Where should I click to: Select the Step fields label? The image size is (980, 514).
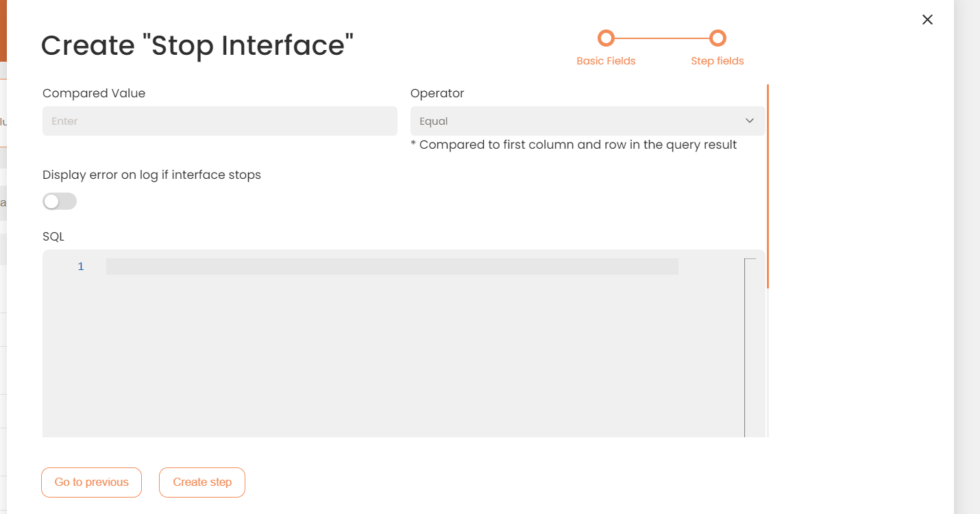(717, 61)
